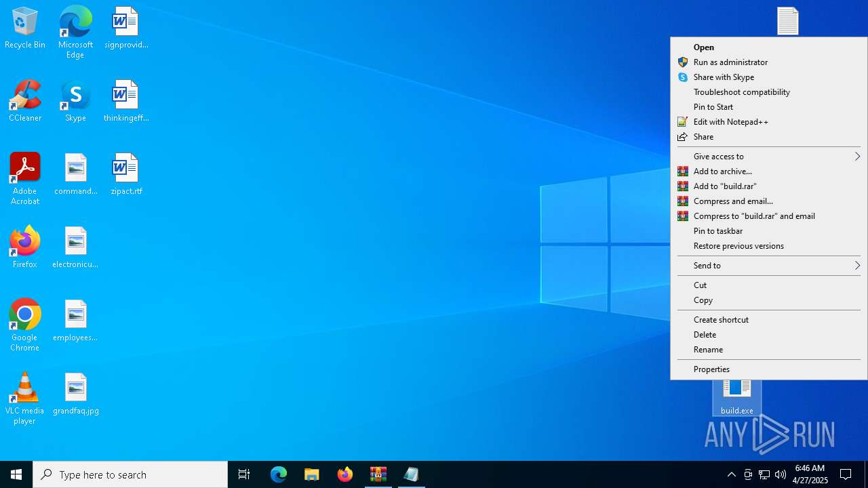Expand the Send to submenu
The height and width of the screenshot is (488, 868).
(769, 266)
